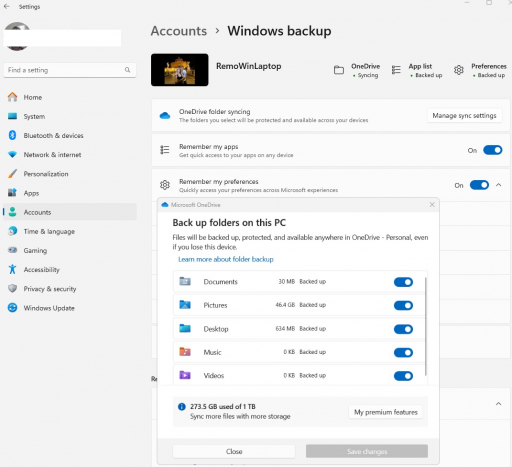Viewport: 512px width, 467px height.
Task: Click the Videos folder icon
Action: pos(185,375)
